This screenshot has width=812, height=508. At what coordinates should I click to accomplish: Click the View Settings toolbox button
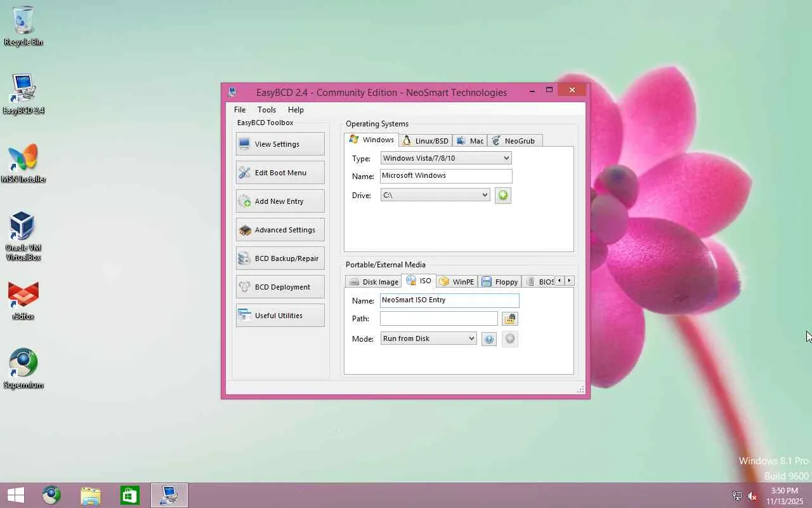[280, 144]
